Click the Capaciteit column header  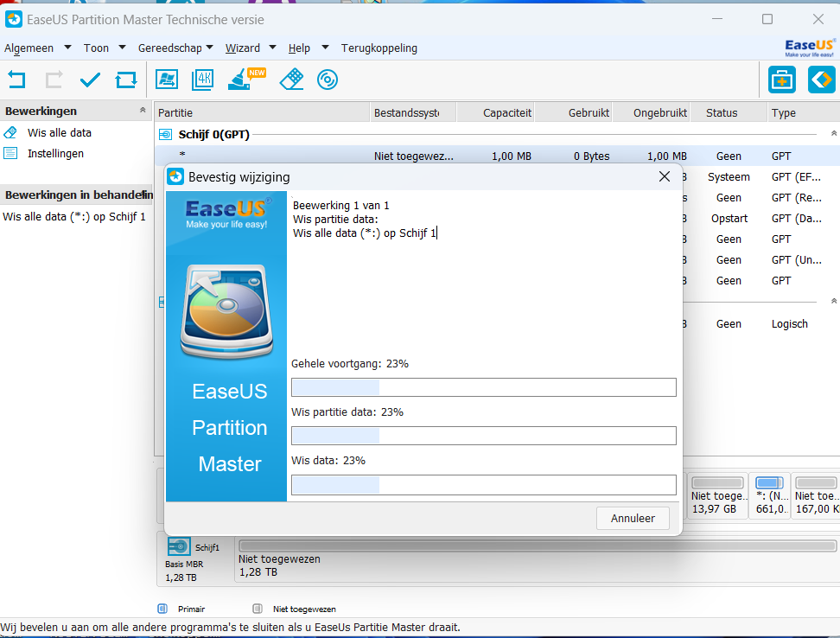pyautogui.click(x=495, y=112)
